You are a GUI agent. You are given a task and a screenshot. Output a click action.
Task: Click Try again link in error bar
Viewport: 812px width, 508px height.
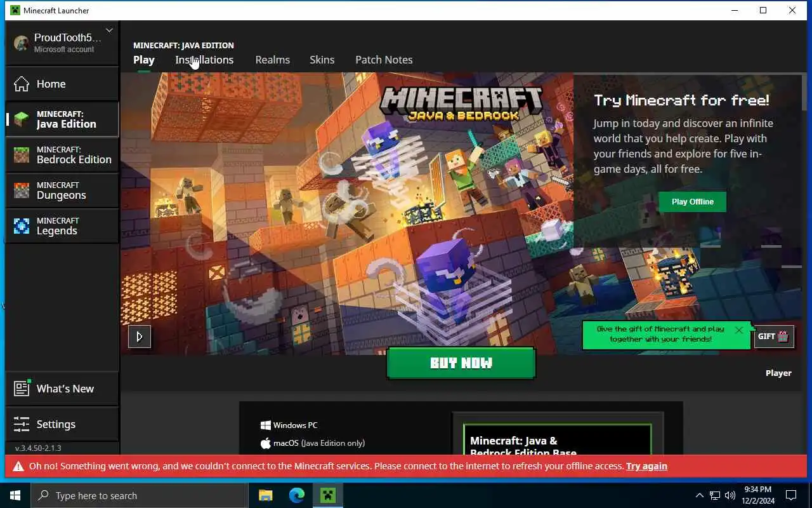pyautogui.click(x=646, y=466)
